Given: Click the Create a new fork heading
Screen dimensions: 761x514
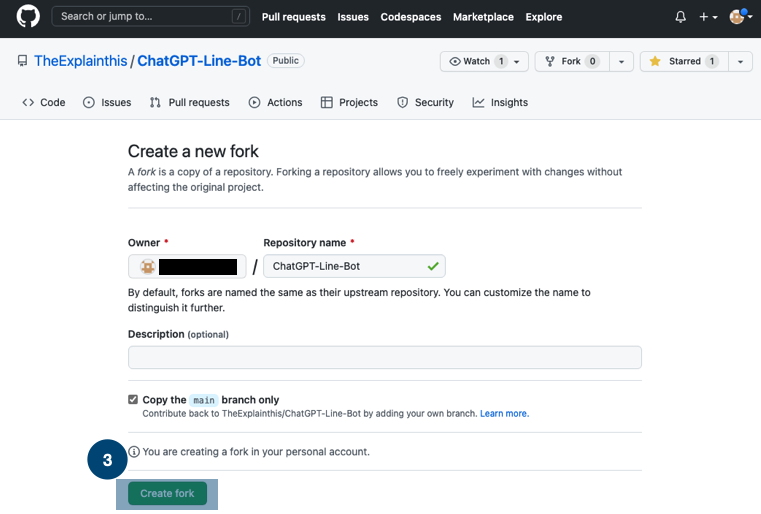Looking at the screenshot, I should (193, 151).
